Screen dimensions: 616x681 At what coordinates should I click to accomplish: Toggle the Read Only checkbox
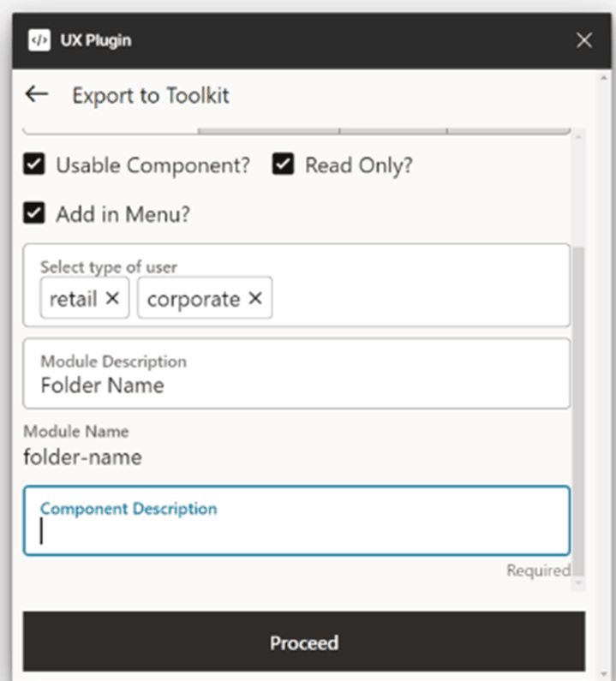[x=284, y=165]
